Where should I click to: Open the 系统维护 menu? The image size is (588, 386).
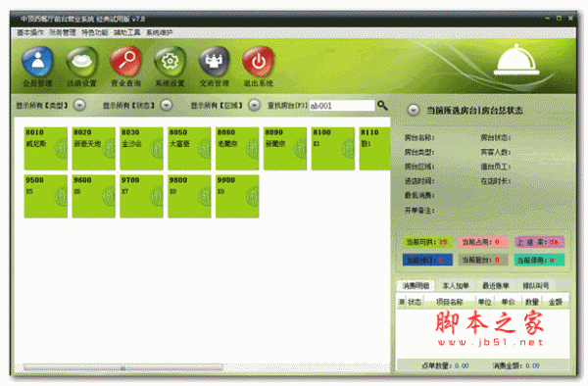point(159,32)
